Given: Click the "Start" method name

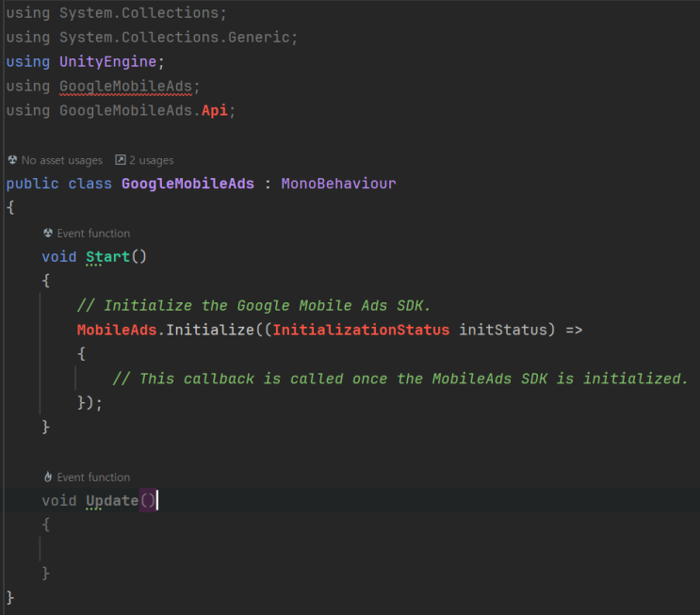Looking at the screenshot, I should point(107,256).
